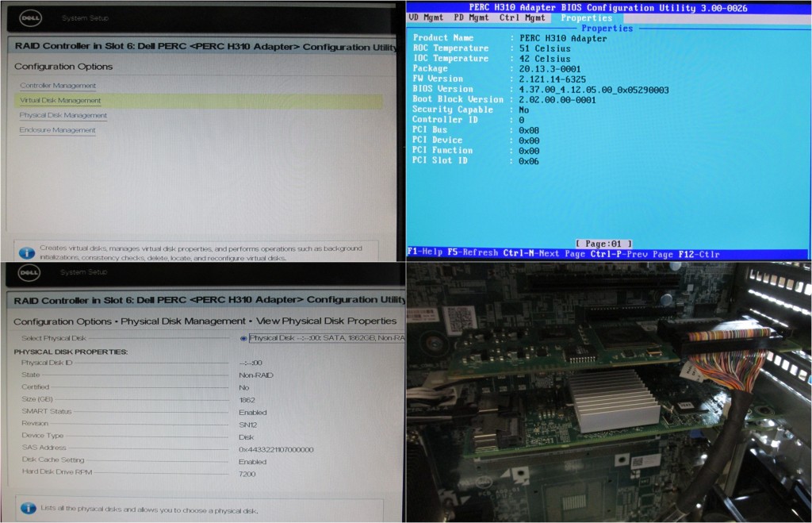Click the info icon beside 'Creates virtual disks' description
Viewport: 812px width, 523px height.
(x=27, y=253)
